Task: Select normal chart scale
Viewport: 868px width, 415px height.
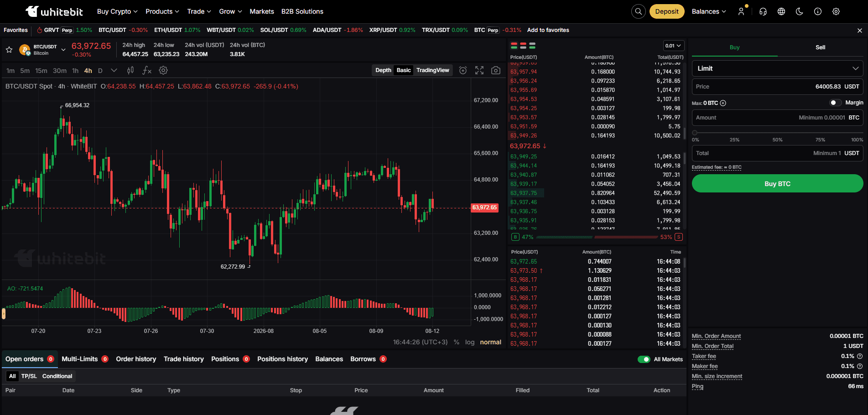Action: pyautogui.click(x=490, y=342)
